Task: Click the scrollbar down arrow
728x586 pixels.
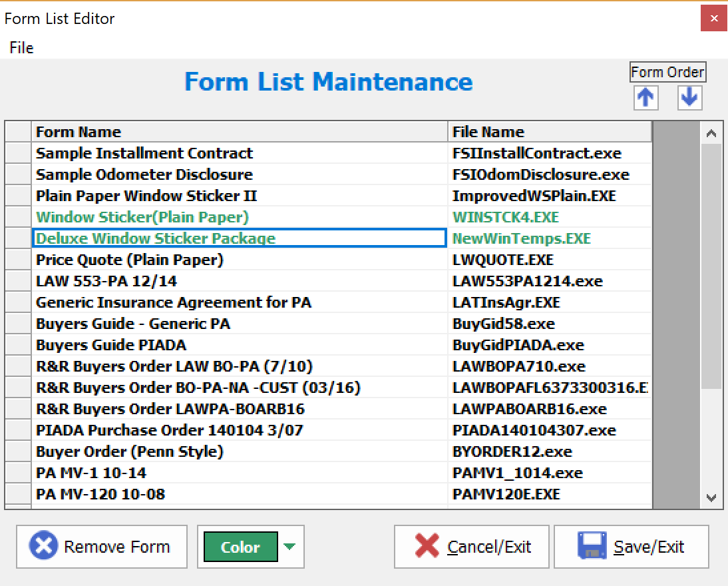Action: (711, 497)
